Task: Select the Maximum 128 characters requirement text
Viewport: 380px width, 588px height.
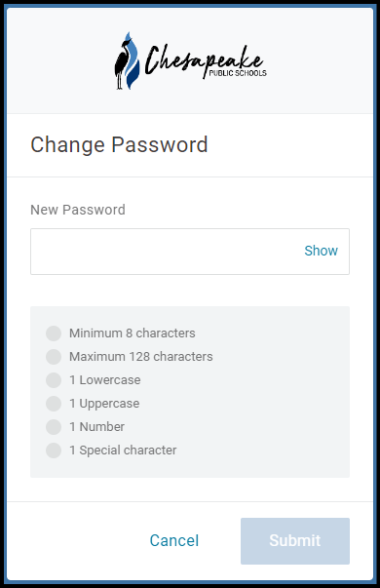Action: (x=141, y=356)
